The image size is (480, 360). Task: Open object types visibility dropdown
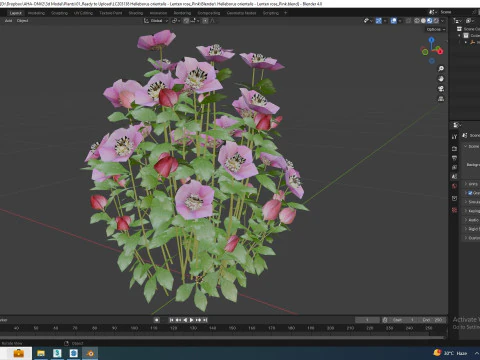[368, 21]
